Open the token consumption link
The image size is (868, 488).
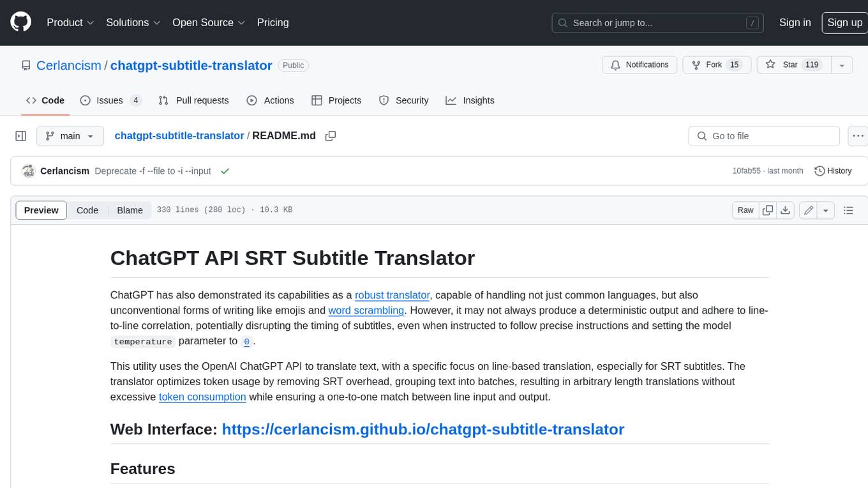202,397
